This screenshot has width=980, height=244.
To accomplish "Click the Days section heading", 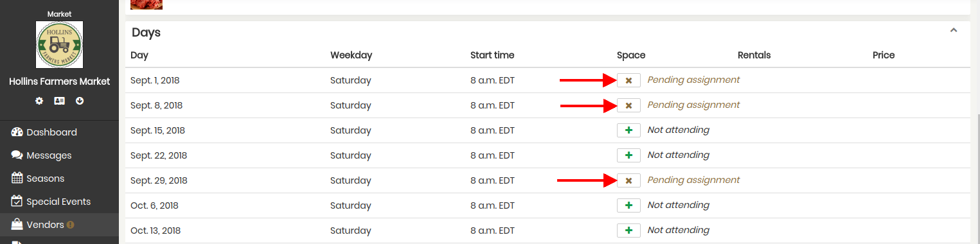I will [x=146, y=32].
